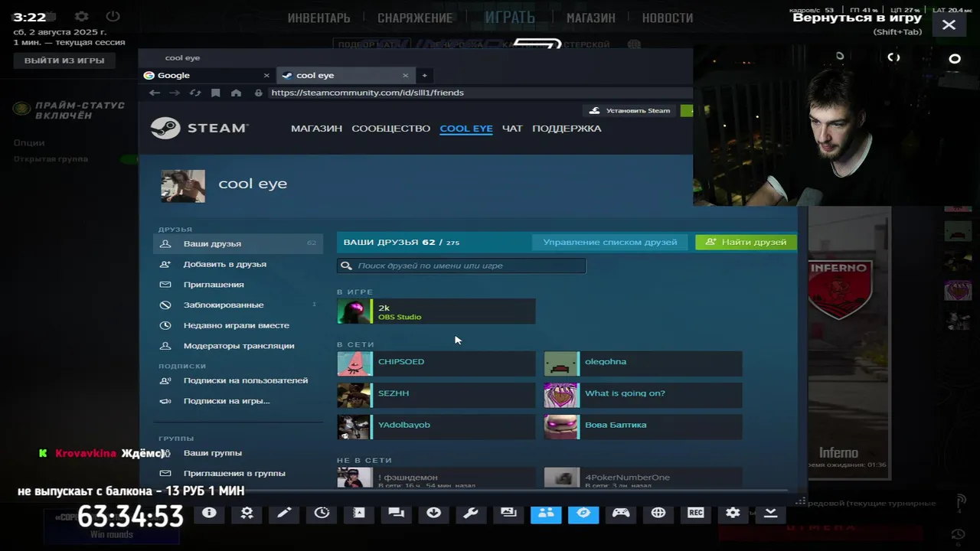Click the game settings gear near clock

click(x=82, y=16)
